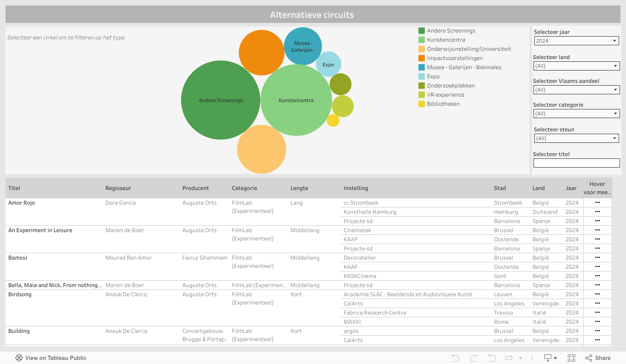
Task: Click the undo icon in the toolbar
Action: coord(455,358)
